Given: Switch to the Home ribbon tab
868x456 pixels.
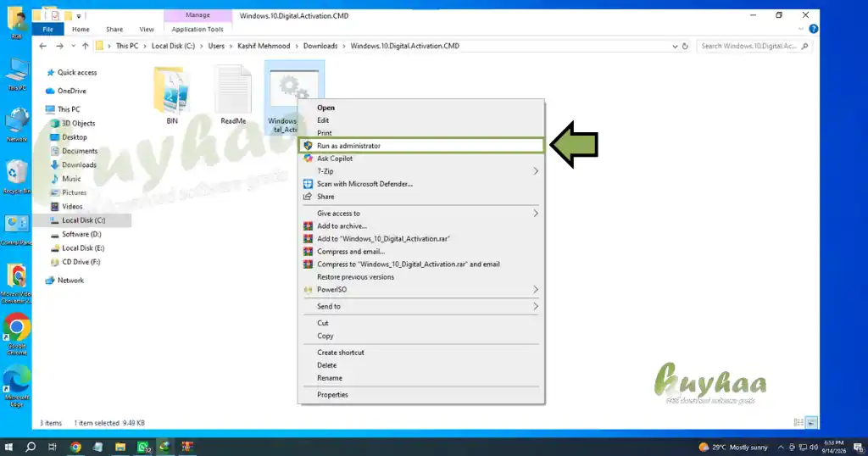Looking at the screenshot, I should [x=81, y=30].
